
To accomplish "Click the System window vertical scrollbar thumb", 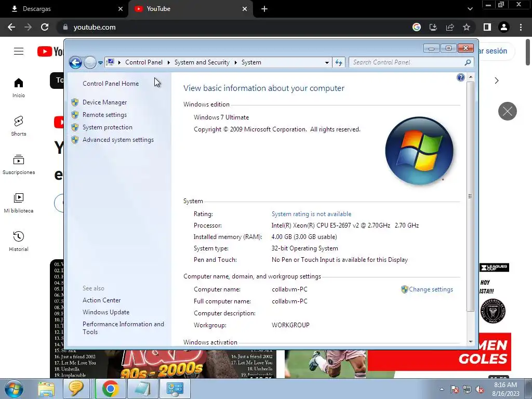I will point(470,196).
